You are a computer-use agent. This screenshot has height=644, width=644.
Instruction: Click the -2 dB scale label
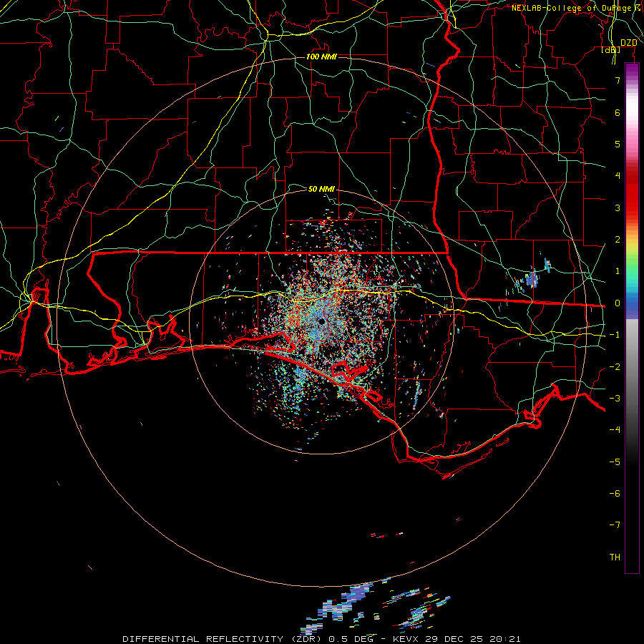pos(615,367)
